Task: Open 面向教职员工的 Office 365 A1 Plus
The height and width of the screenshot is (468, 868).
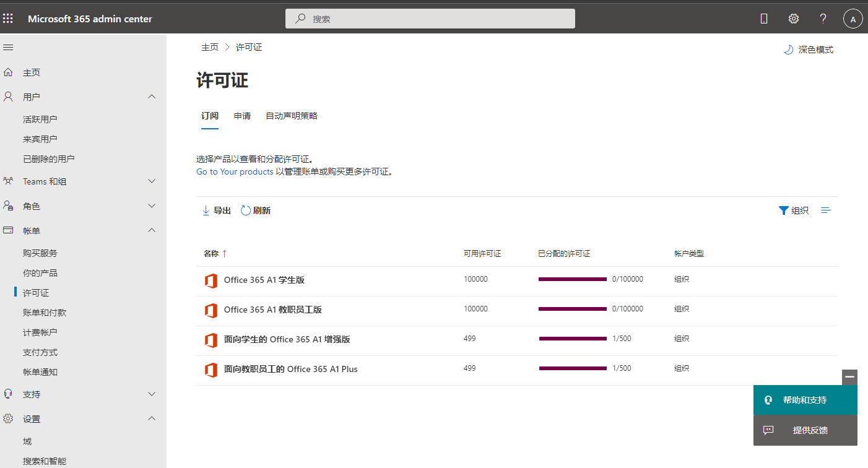Action: pyautogui.click(x=291, y=369)
